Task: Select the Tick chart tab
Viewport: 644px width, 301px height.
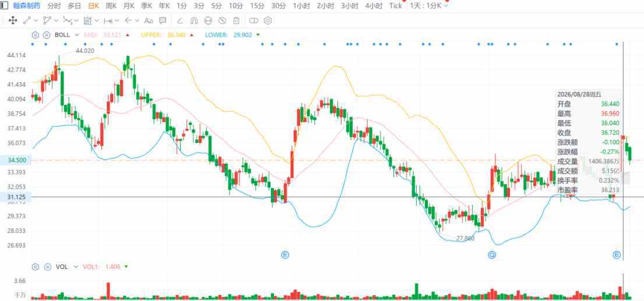Action: click(396, 6)
